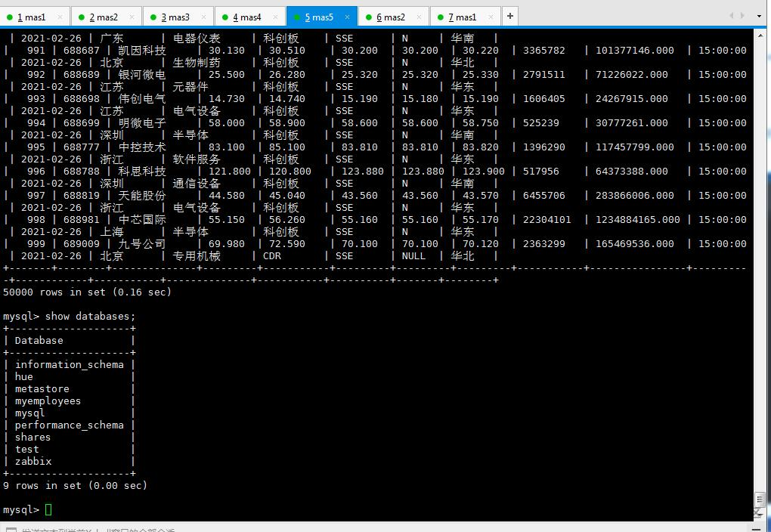
Task: Click the NULL value in last row
Action: point(413,255)
